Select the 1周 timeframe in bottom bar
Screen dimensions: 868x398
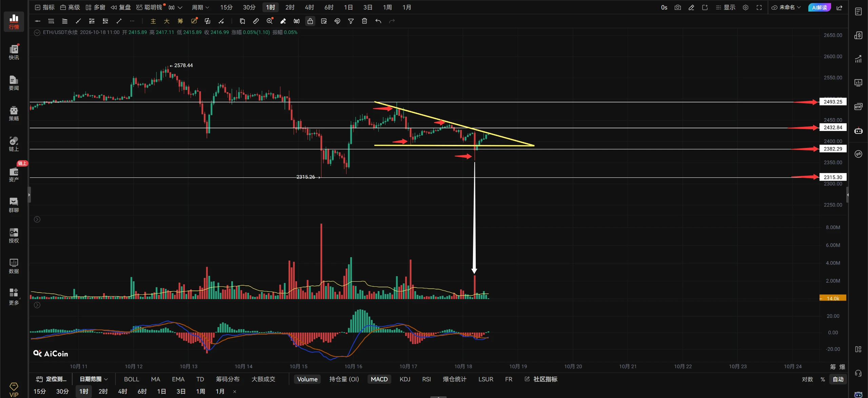point(200,391)
